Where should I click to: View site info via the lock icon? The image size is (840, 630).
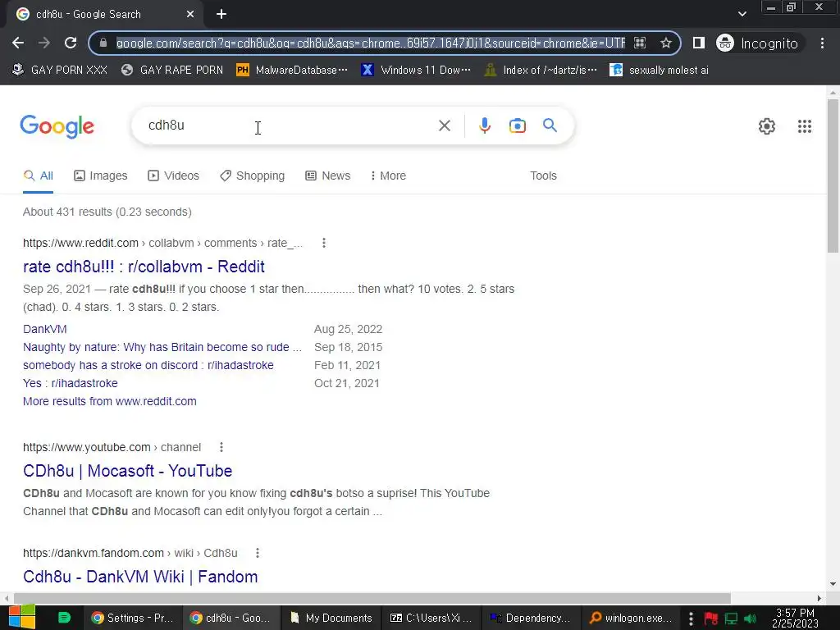pyautogui.click(x=104, y=43)
